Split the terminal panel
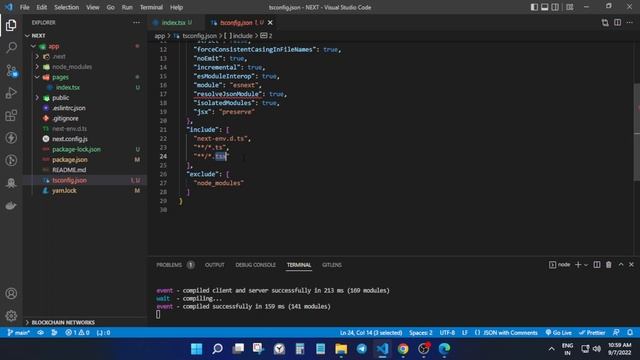 click(597, 264)
